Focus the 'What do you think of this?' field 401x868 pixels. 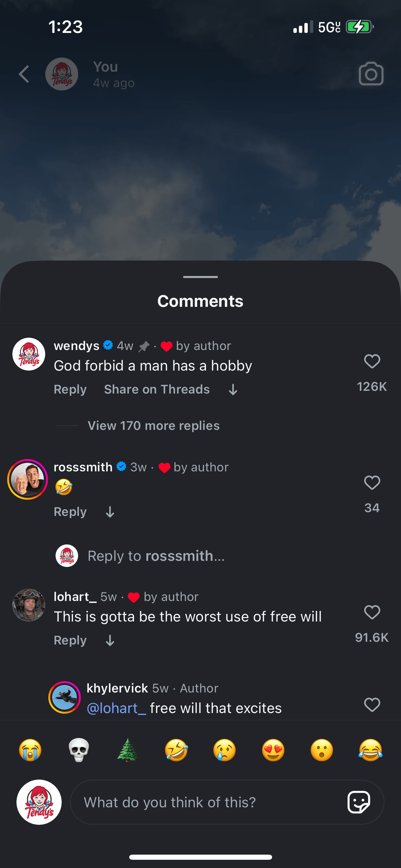pyautogui.click(x=206, y=802)
